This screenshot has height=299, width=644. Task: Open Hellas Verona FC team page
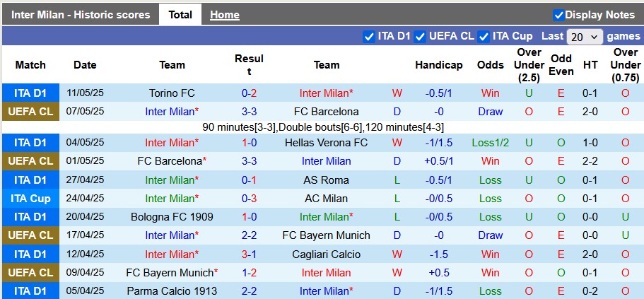[x=326, y=143]
